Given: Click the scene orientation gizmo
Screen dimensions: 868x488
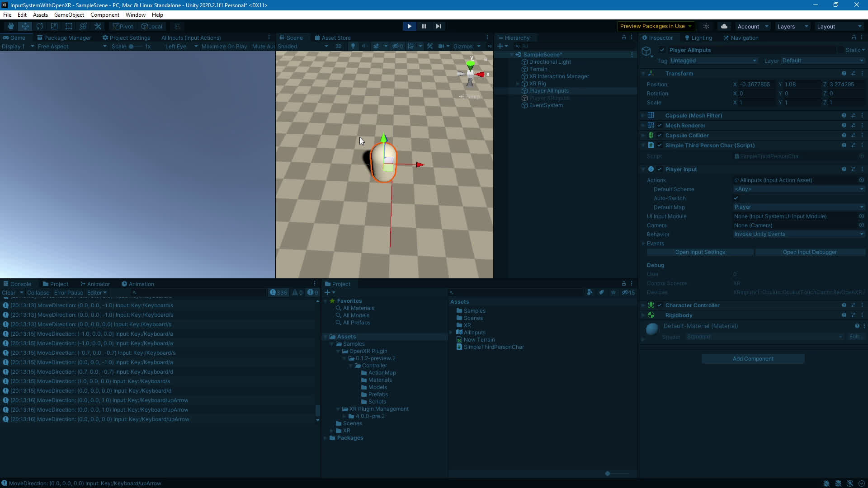Looking at the screenshot, I should coord(470,74).
